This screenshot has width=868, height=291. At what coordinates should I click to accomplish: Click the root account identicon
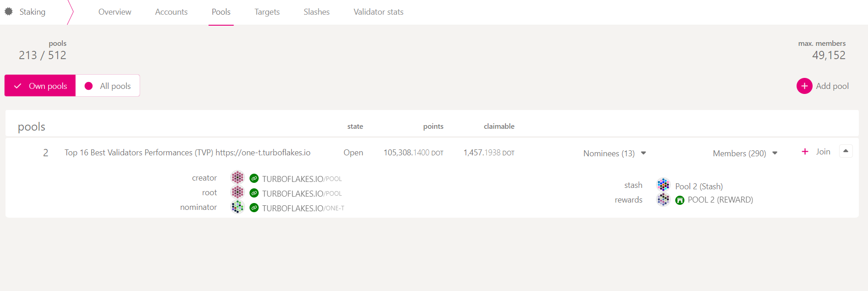(237, 192)
